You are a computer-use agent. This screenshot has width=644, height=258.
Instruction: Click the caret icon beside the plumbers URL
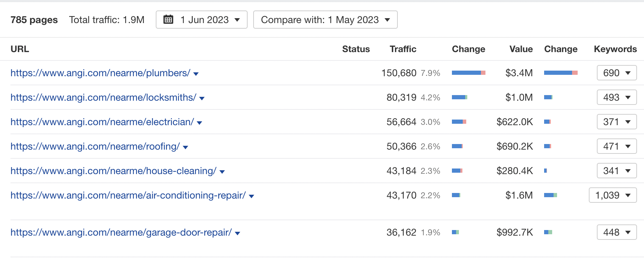click(x=196, y=74)
